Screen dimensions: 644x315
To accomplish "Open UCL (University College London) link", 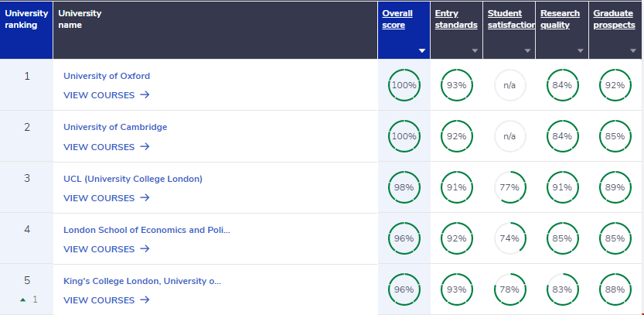I will click(133, 178).
